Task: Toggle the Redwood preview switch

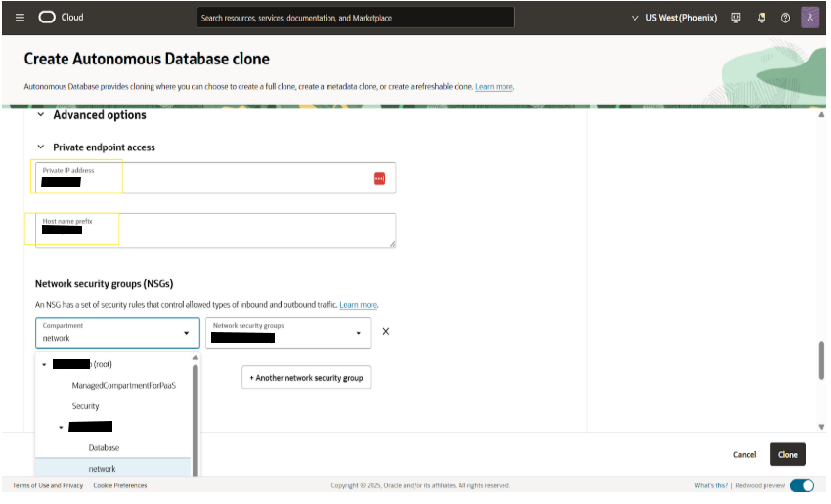Action: point(801,485)
